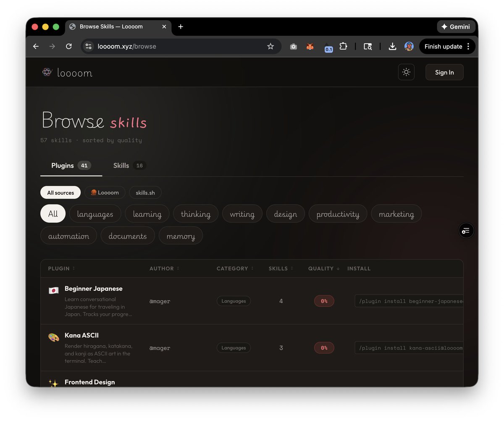The width and height of the screenshot is (504, 421).
Task: Go back to the previous page
Action: pyautogui.click(x=36, y=47)
